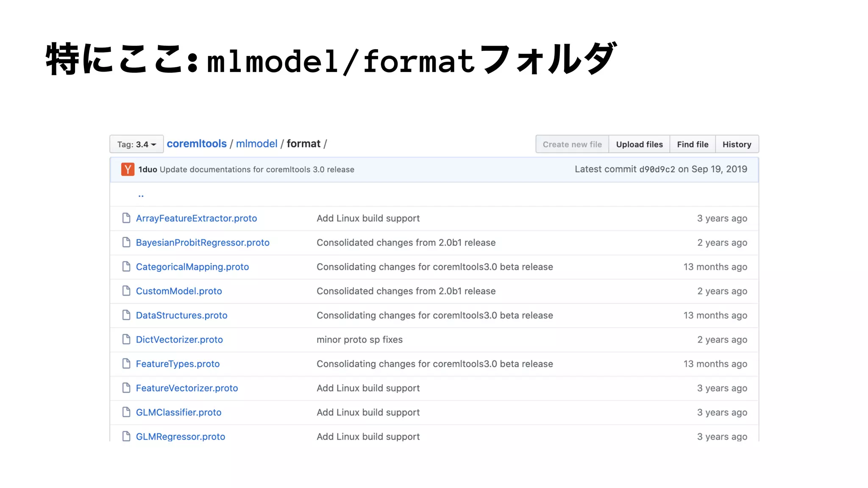868x488 pixels.
Task: Open GLMClassifier.proto file
Action: pos(178,412)
